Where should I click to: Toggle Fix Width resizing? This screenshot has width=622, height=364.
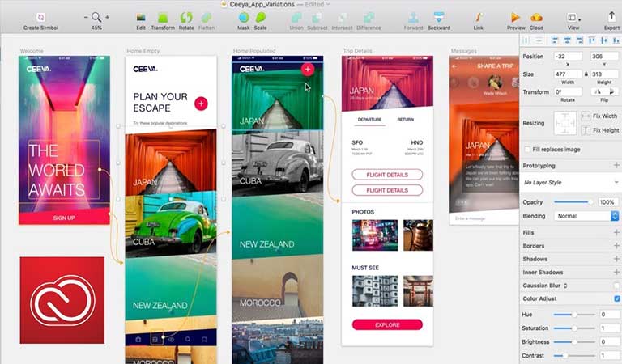[x=586, y=116]
